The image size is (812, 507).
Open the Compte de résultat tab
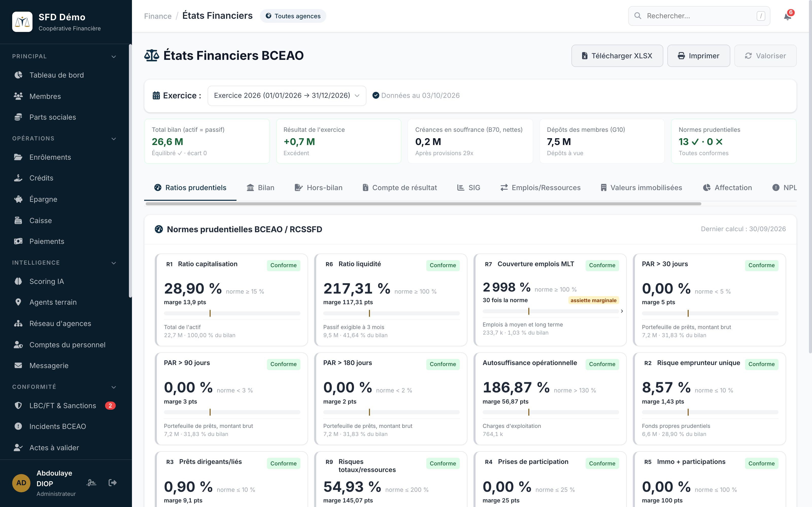[400, 188]
